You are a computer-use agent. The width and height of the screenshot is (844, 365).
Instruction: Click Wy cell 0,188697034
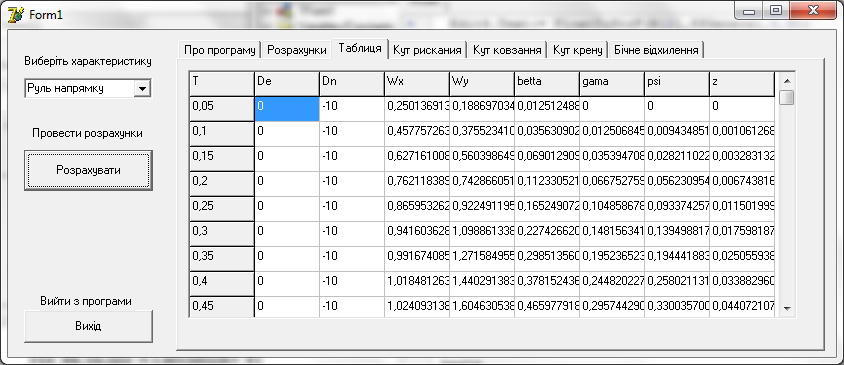click(482, 109)
